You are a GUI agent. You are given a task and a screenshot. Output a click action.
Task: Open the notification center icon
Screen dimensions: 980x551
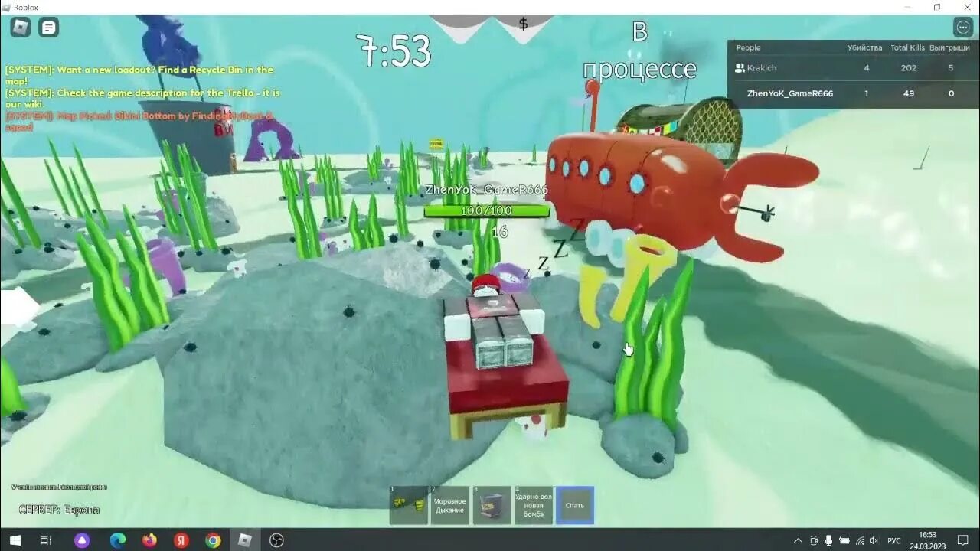point(963,540)
